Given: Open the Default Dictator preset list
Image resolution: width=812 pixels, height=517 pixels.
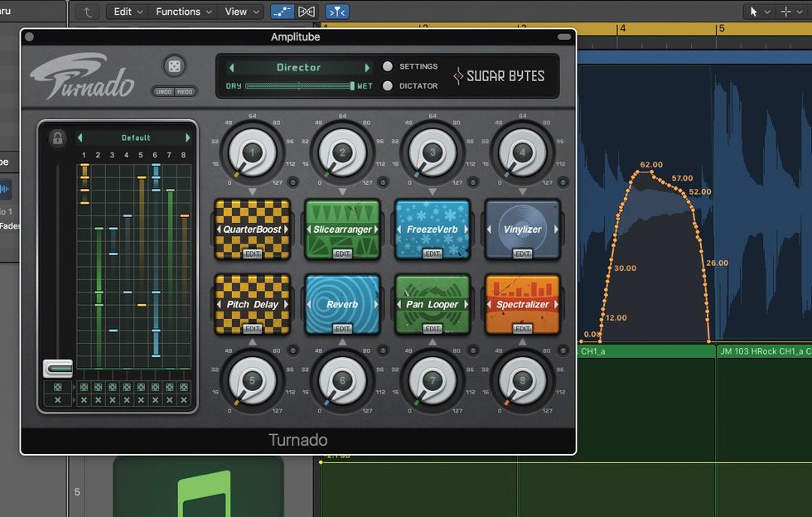Looking at the screenshot, I should 136,138.
